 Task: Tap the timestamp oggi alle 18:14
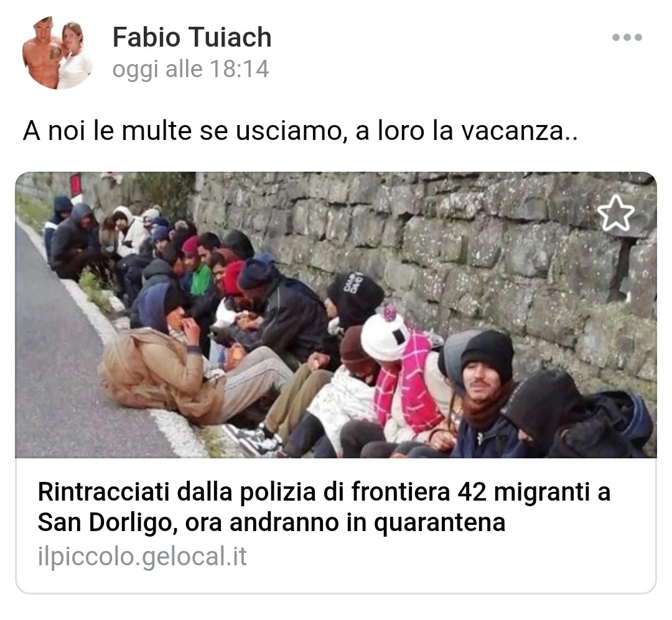click(x=191, y=69)
